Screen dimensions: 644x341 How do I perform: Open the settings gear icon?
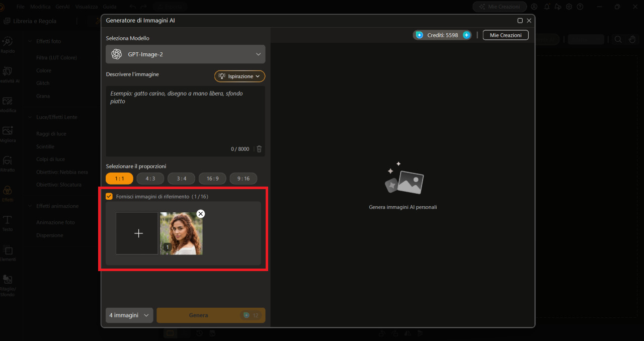(x=569, y=7)
